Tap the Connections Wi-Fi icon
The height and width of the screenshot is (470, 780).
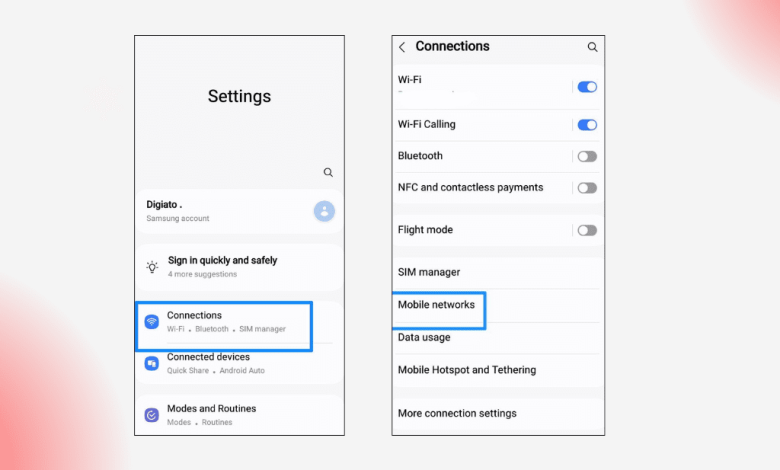tap(152, 321)
